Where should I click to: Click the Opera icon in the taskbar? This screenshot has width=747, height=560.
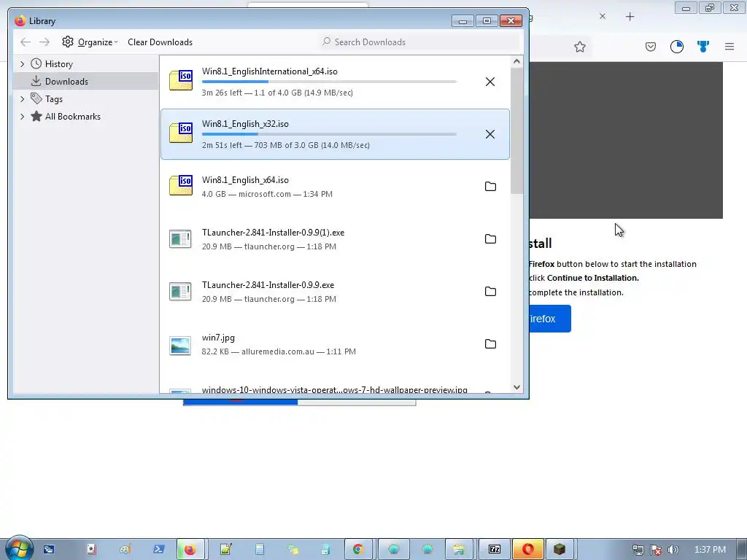tap(527, 550)
